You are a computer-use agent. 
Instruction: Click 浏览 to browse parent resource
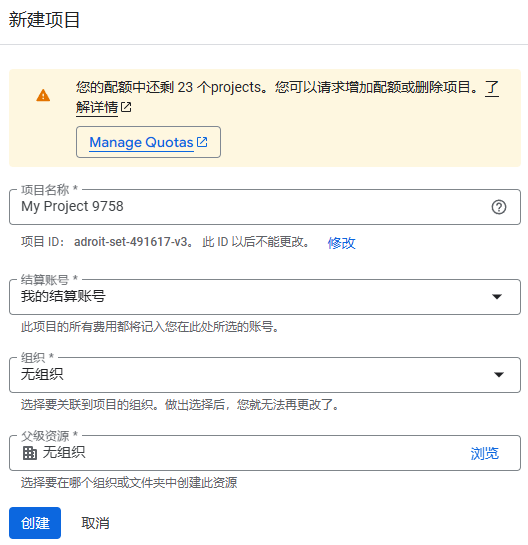(x=485, y=453)
